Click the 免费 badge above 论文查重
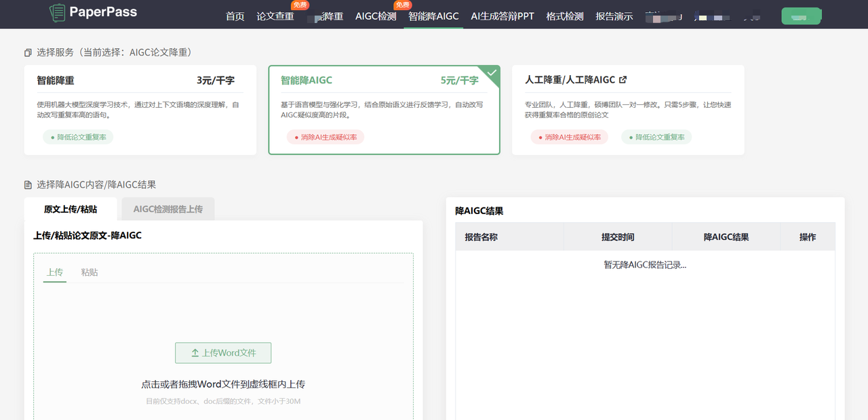Screen dimensions: 868x420 300,5
